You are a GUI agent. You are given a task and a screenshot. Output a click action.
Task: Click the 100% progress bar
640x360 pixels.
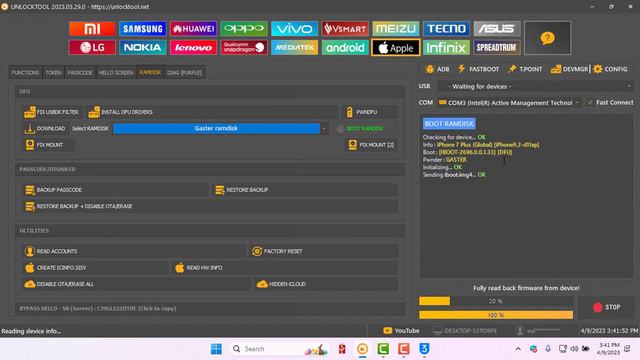(x=496, y=315)
